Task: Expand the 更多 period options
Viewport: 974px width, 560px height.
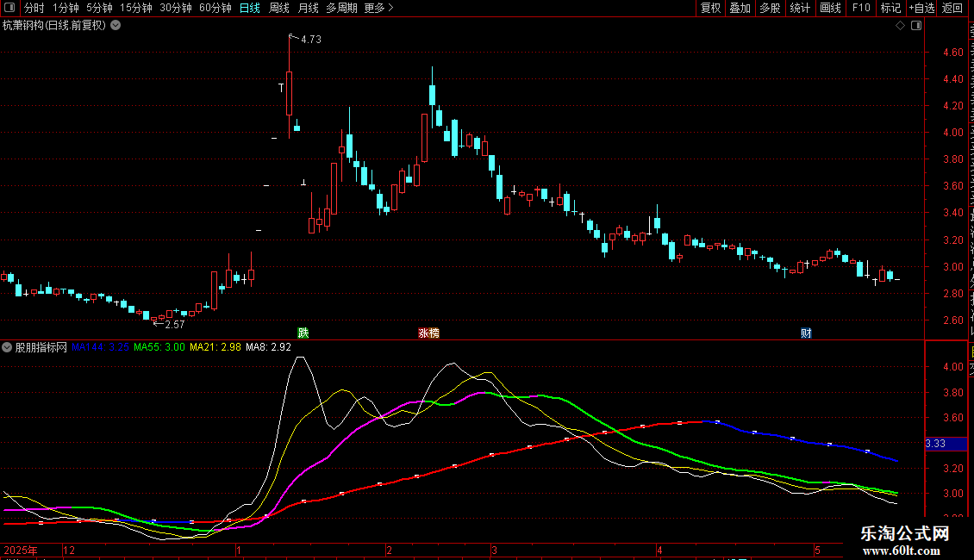Action: 378,8
